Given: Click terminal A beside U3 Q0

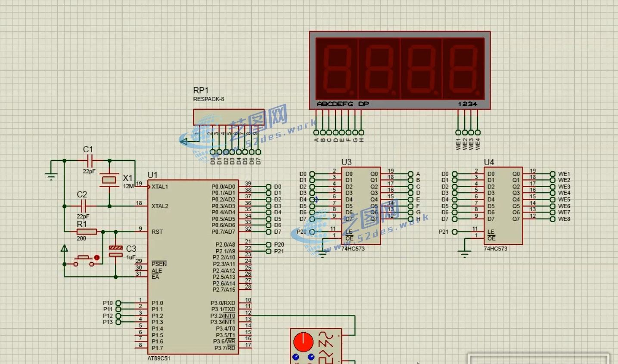Looking at the screenshot, I should coord(410,174).
